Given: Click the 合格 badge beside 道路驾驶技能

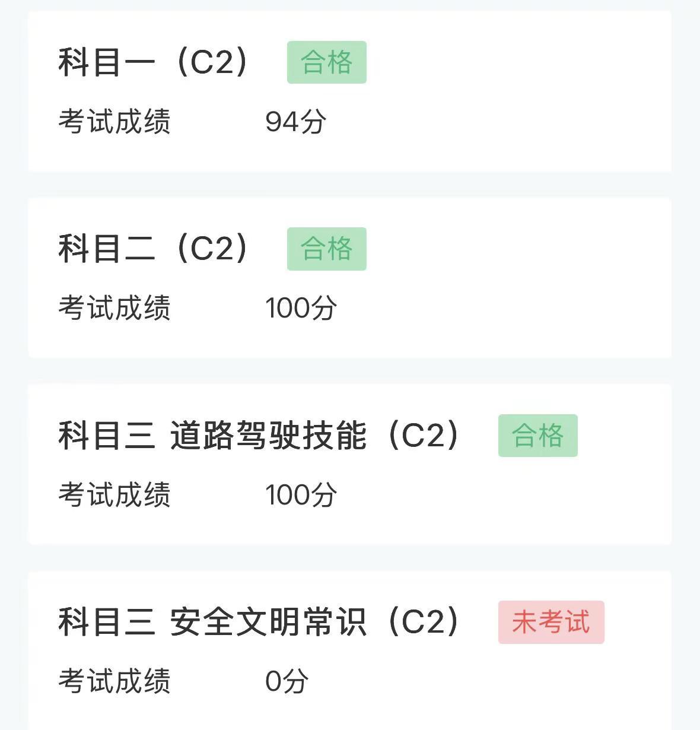Looking at the screenshot, I should [537, 436].
